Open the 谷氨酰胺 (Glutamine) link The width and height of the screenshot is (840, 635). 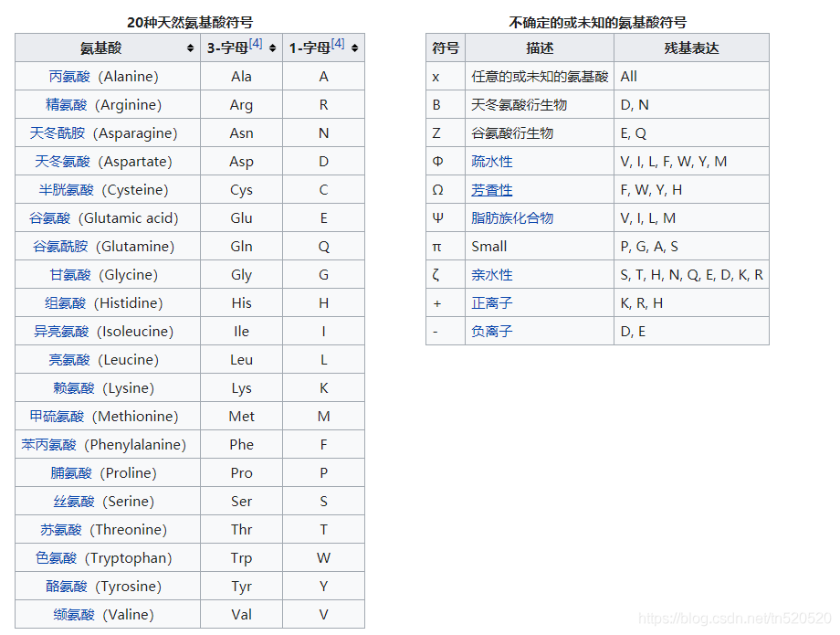click(x=60, y=247)
